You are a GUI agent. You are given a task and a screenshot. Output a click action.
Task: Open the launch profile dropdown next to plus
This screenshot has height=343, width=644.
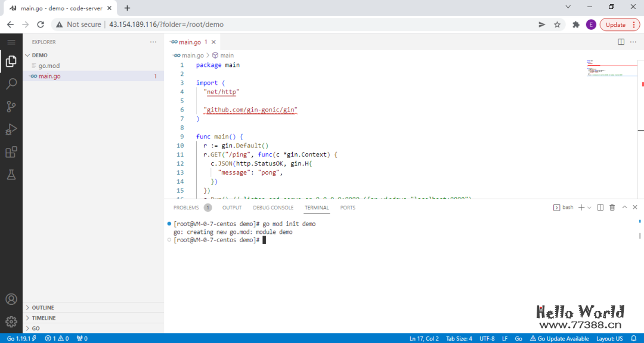[589, 208]
